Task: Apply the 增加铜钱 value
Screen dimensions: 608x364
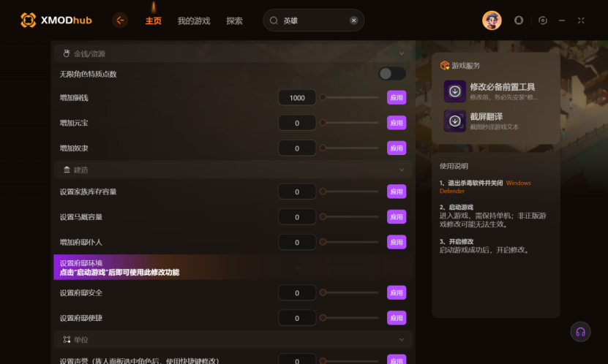Action: [x=397, y=98]
